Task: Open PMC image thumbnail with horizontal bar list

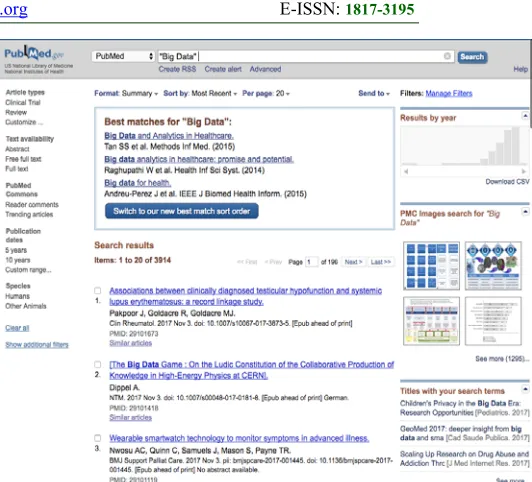Action: click(493, 321)
